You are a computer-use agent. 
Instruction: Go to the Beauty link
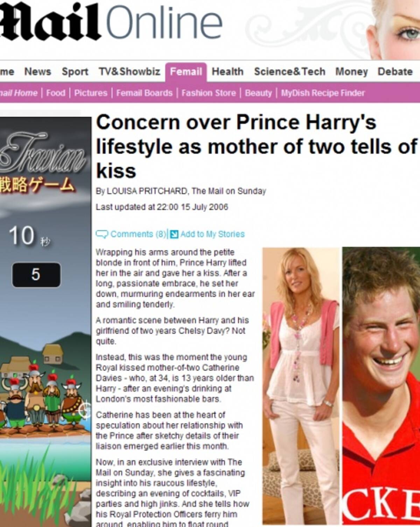(x=258, y=93)
